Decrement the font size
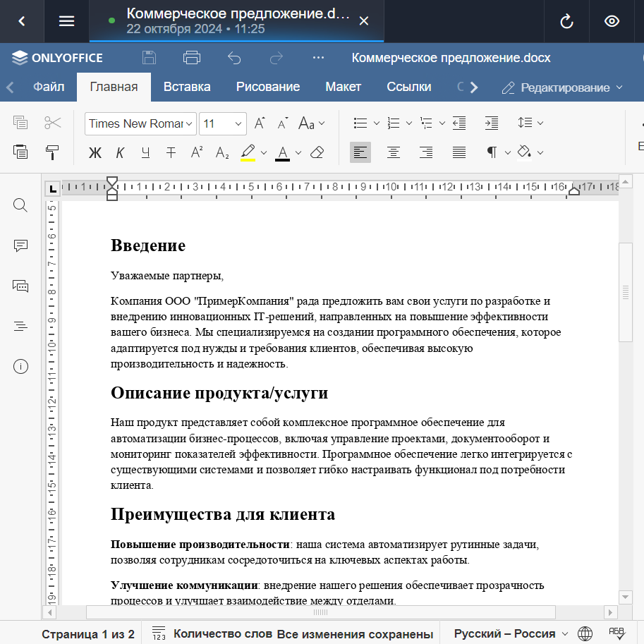The width and height of the screenshot is (644, 644). click(x=283, y=123)
